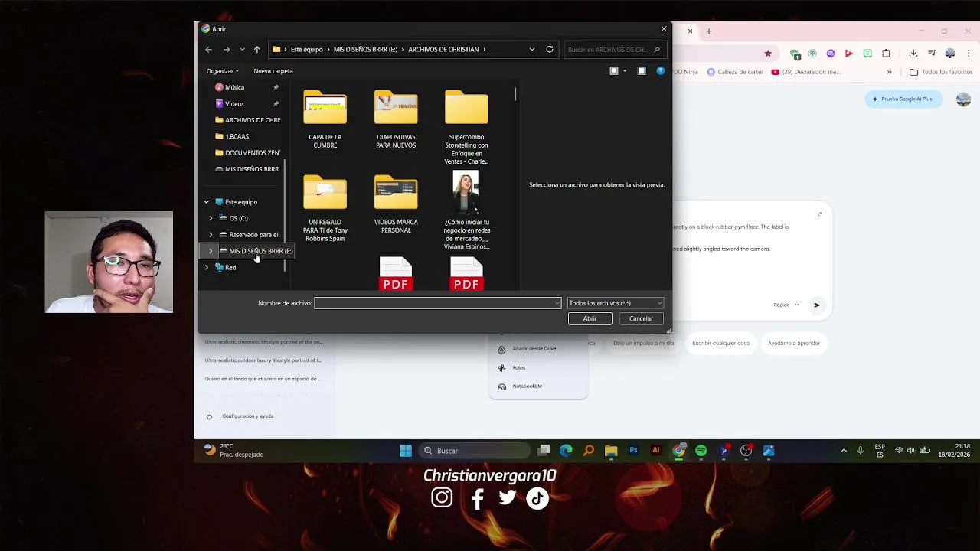Open Photoshop from the taskbar
The height and width of the screenshot is (551, 980).
point(633,451)
